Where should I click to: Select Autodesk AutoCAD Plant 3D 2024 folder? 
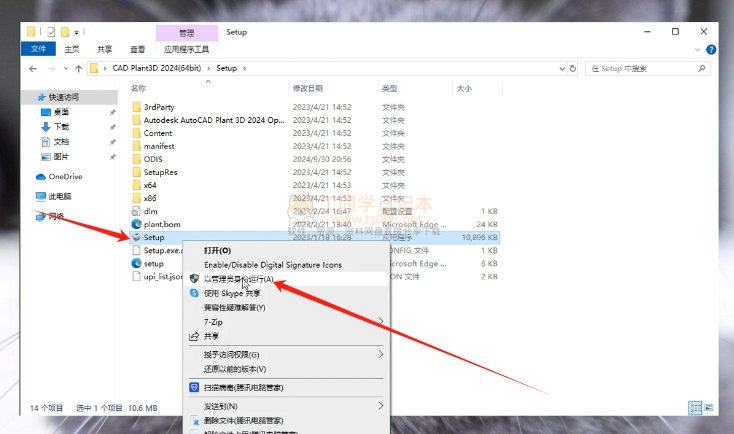pyautogui.click(x=213, y=120)
